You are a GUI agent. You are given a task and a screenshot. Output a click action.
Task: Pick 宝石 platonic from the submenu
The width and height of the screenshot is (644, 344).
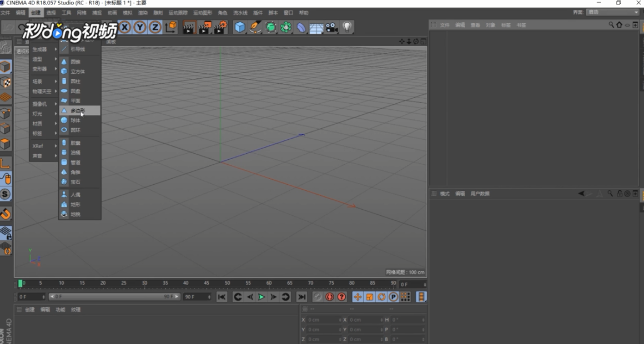click(80, 182)
